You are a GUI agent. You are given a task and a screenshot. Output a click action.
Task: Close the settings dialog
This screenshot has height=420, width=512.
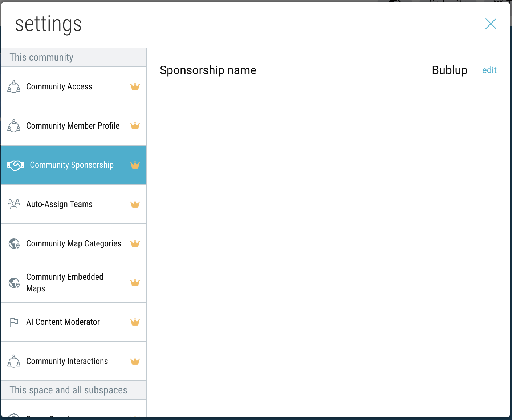(x=491, y=24)
